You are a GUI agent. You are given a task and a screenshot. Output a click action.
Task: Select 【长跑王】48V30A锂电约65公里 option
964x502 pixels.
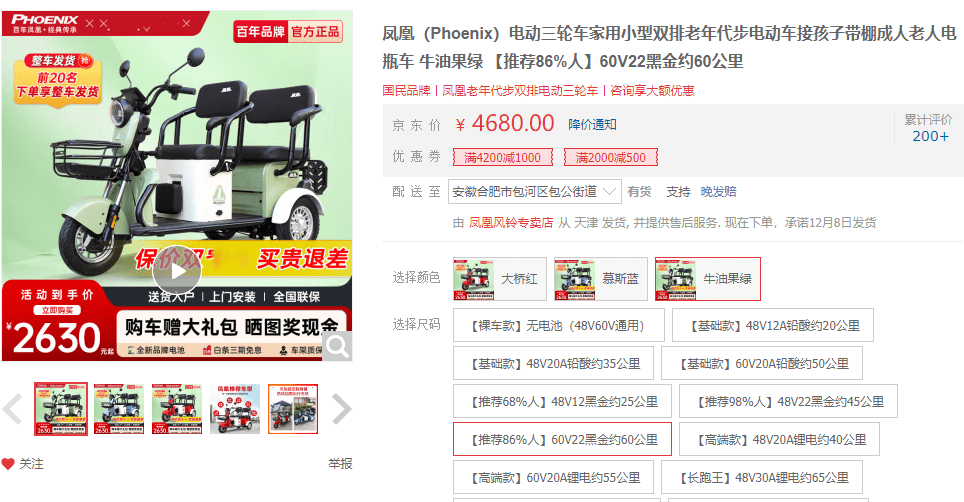point(762,477)
